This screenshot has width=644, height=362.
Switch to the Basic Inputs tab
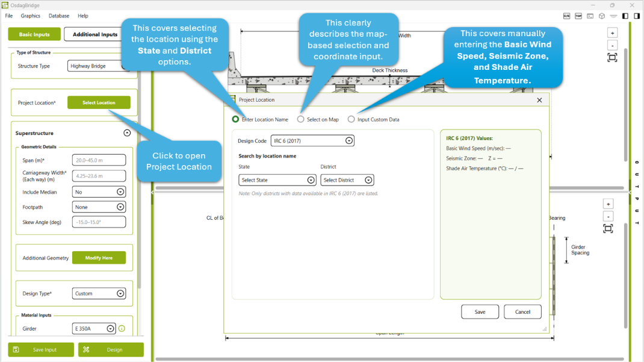click(x=34, y=34)
